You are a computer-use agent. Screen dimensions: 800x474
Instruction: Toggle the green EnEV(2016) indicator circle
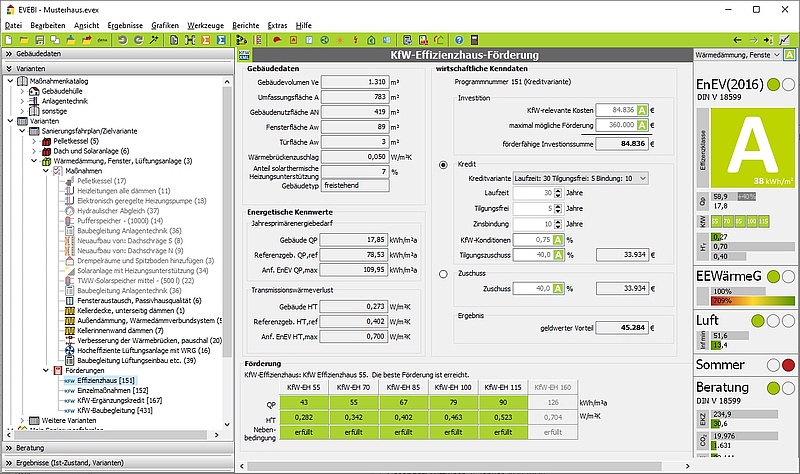773,85
